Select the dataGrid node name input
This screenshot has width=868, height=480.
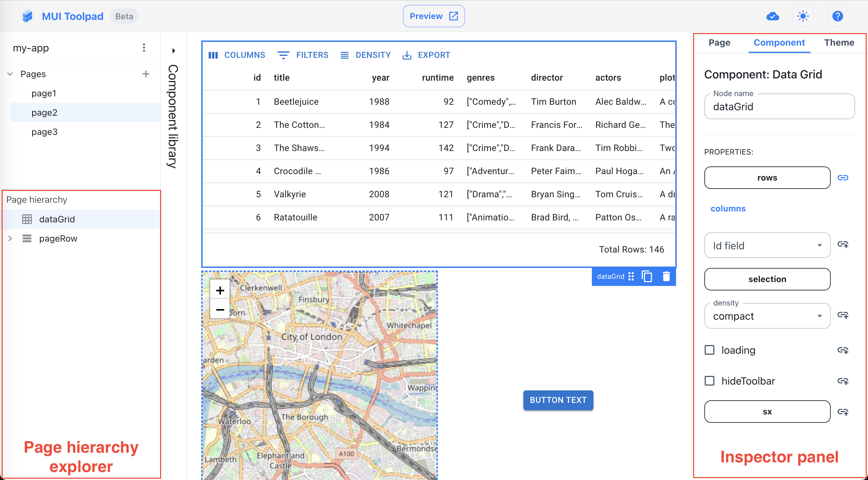(x=779, y=106)
